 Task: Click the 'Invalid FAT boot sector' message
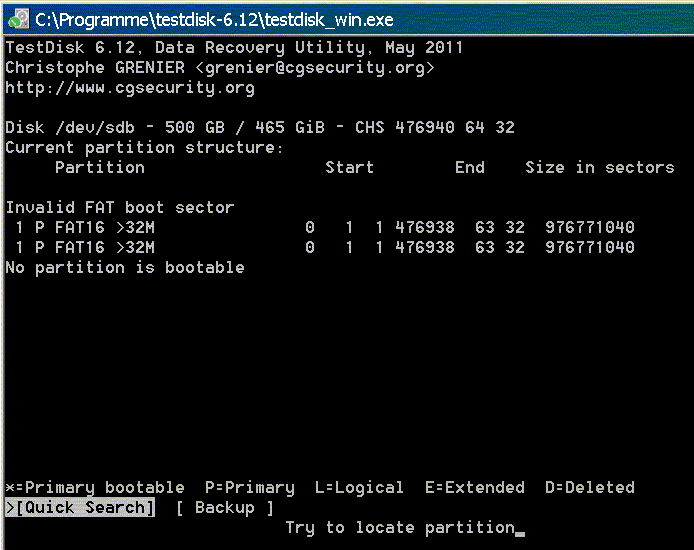coord(120,208)
